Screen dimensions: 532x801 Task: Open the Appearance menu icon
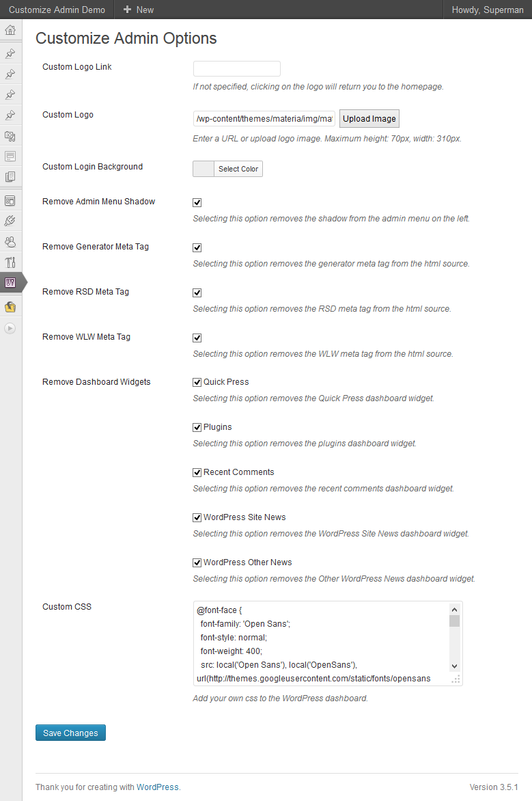(10, 201)
